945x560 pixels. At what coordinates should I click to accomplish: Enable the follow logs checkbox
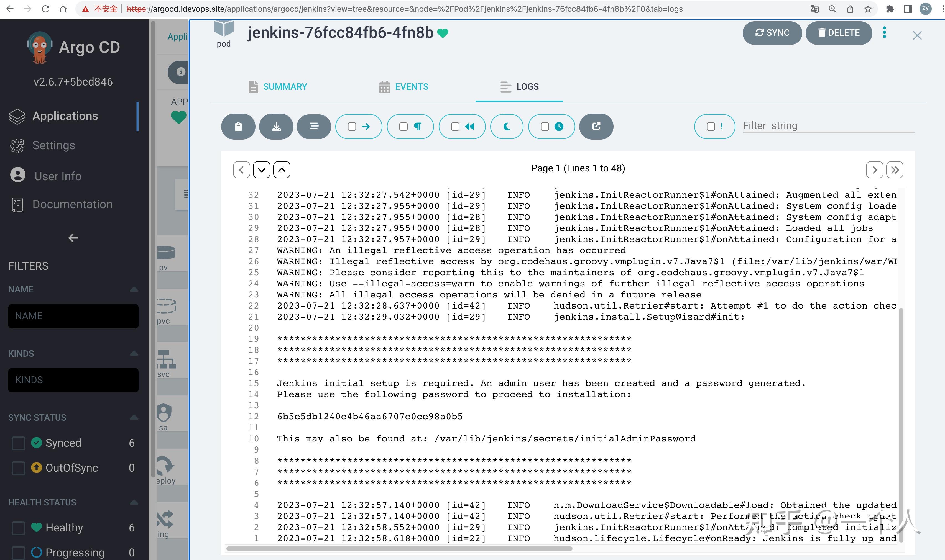(352, 126)
